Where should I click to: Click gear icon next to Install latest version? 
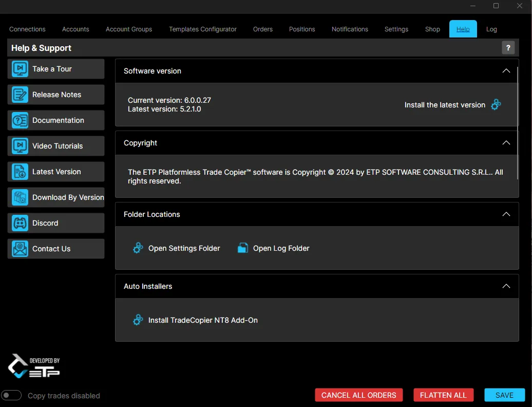(x=496, y=104)
